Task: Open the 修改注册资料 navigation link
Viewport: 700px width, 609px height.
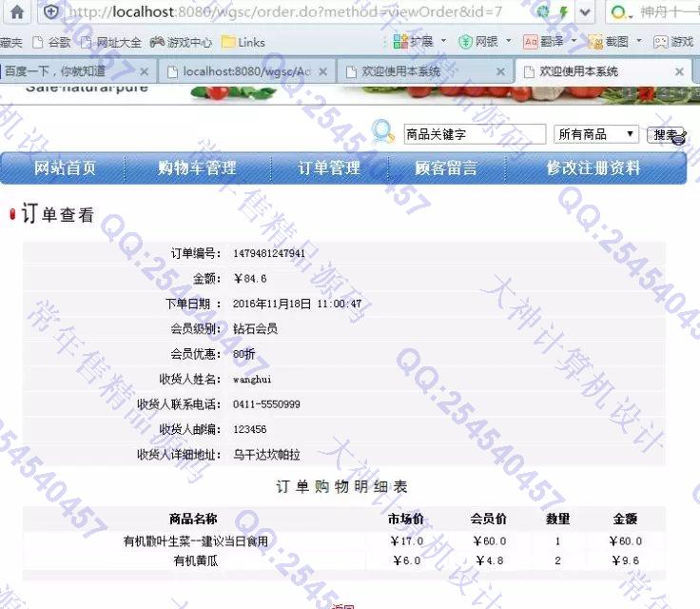Action: (x=593, y=168)
